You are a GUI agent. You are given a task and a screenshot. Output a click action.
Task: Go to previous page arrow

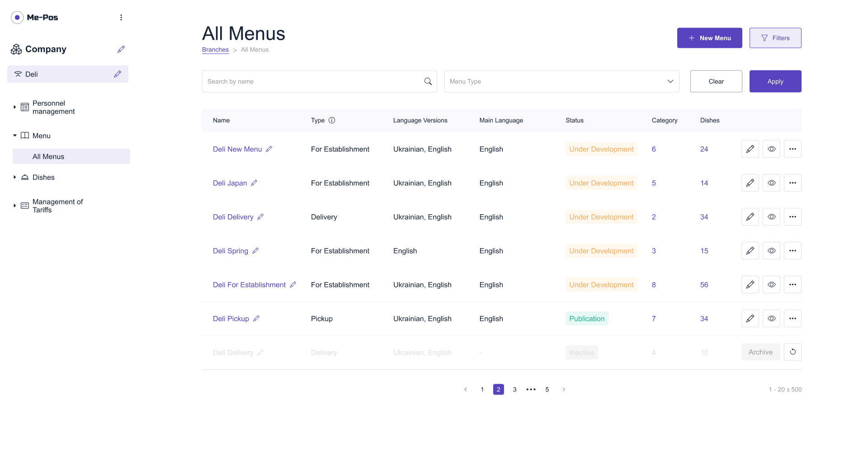pos(466,389)
